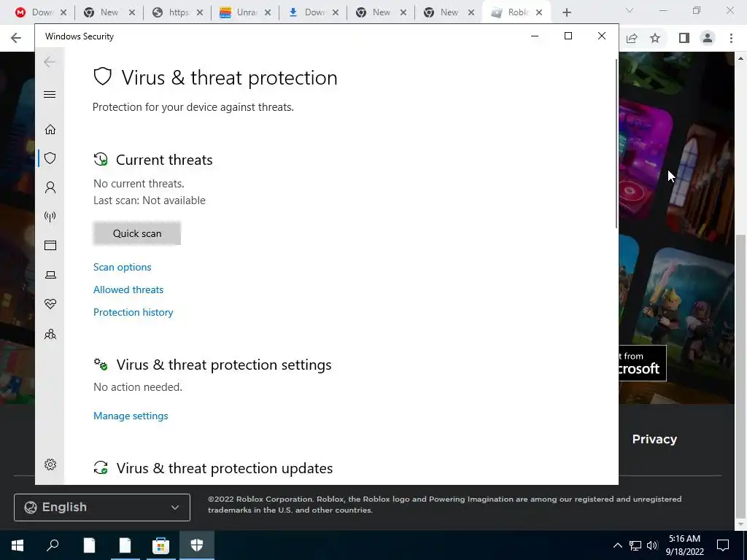This screenshot has width=747, height=560.
Task: Open the English language dropdown
Action: pyautogui.click(x=102, y=507)
